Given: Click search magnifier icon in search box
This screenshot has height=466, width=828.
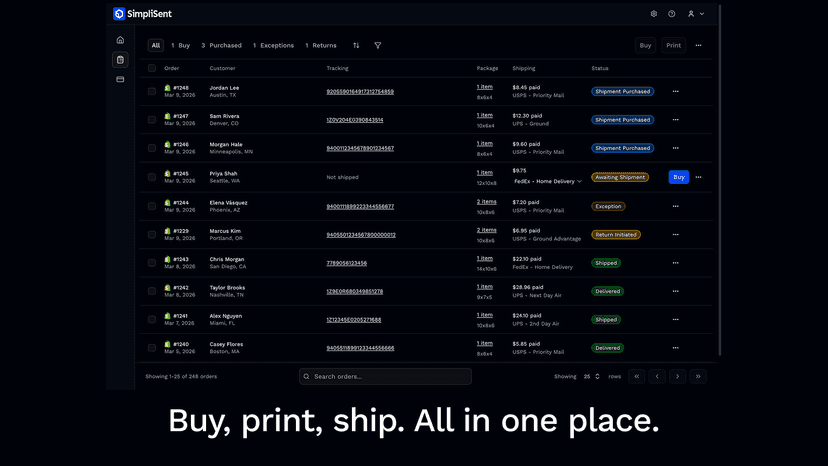Looking at the screenshot, I should tap(307, 377).
